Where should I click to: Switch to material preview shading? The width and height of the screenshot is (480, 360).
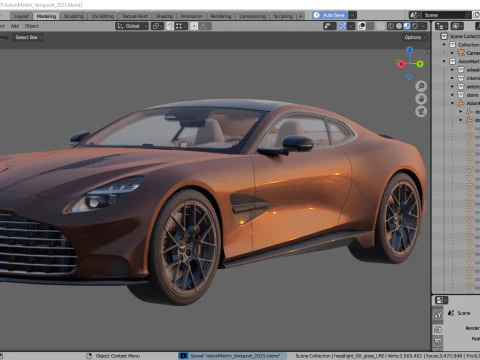407,26
